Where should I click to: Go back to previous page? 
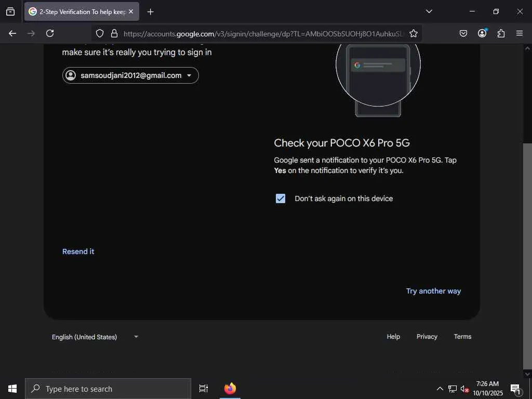(12, 33)
